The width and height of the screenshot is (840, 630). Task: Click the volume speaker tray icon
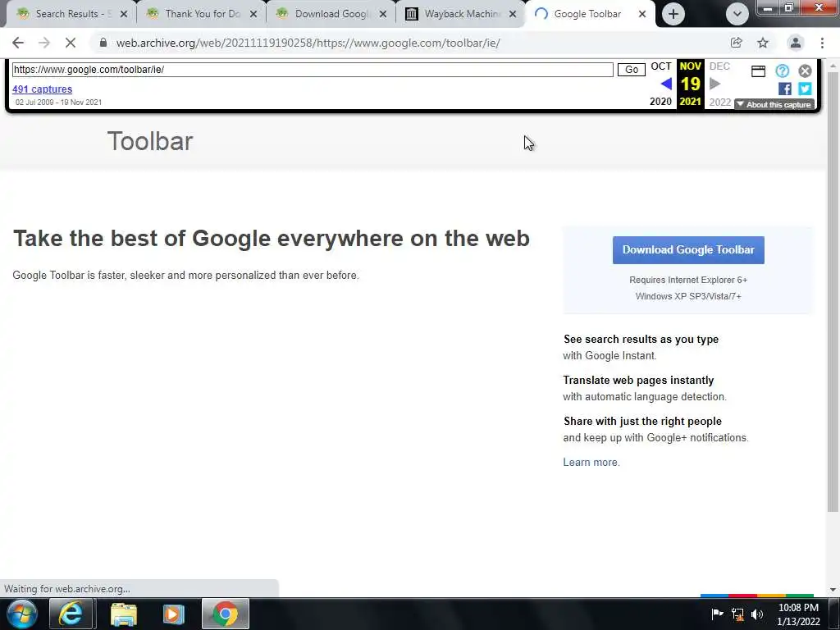pyautogui.click(x=757, y=614)
